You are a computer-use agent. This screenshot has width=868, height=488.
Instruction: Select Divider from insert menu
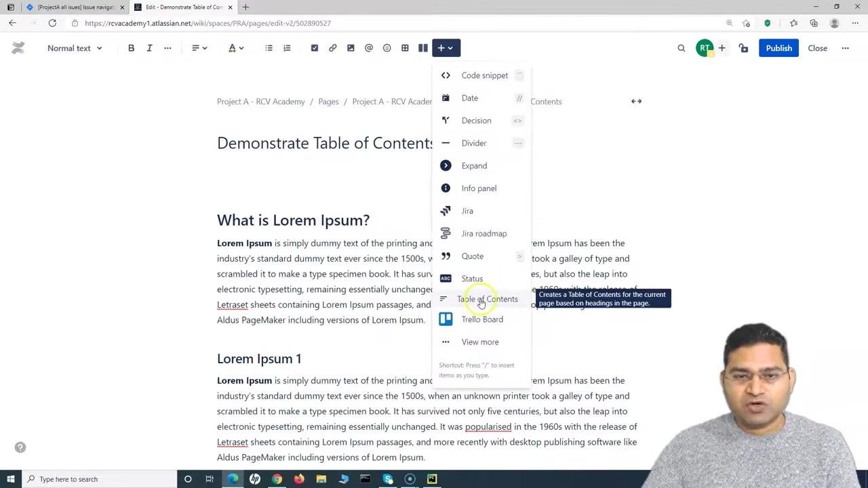(481, 143)
